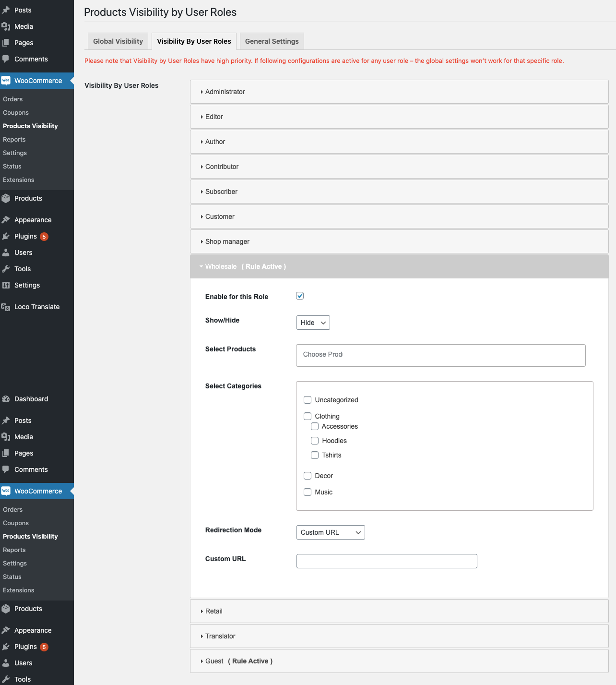Click the Media library icon
Viewport: 616px width, 685px height.
pos(7,26)
